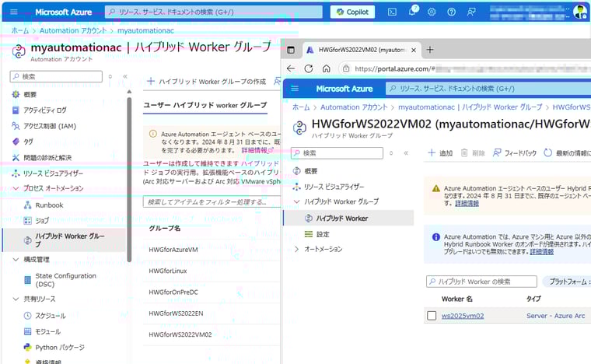Open the portal settings gear
Image resolution: width=591 pixels, height=364 pixels.
(432, 12)
